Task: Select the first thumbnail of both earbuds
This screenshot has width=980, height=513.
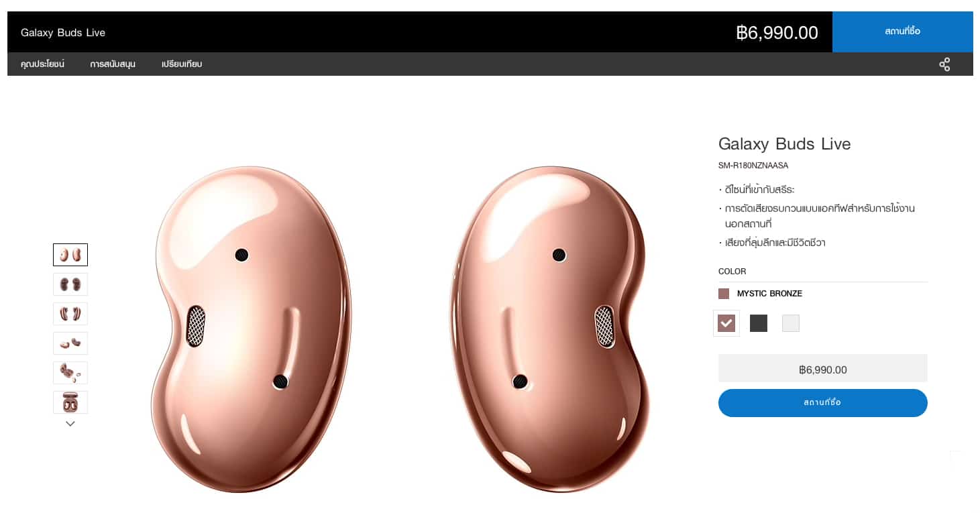Action: click(70, 255)
